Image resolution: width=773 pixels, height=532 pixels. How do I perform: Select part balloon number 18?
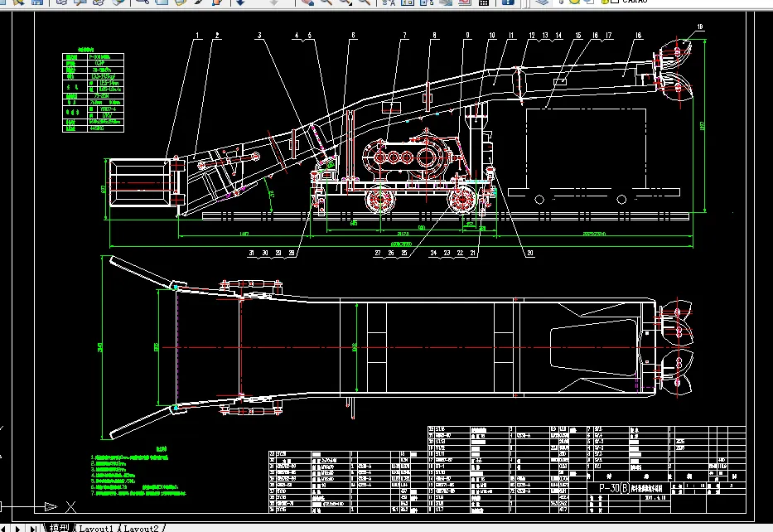[639, 35]
